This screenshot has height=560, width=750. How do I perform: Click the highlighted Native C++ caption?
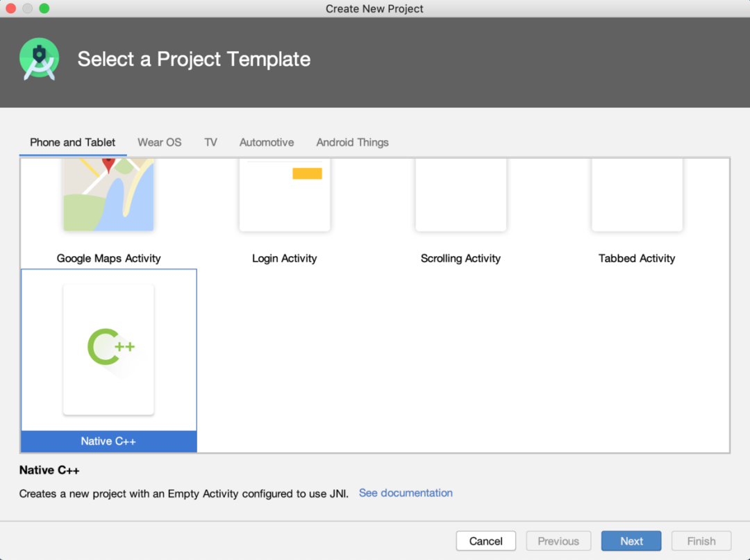tap(108, 441)
